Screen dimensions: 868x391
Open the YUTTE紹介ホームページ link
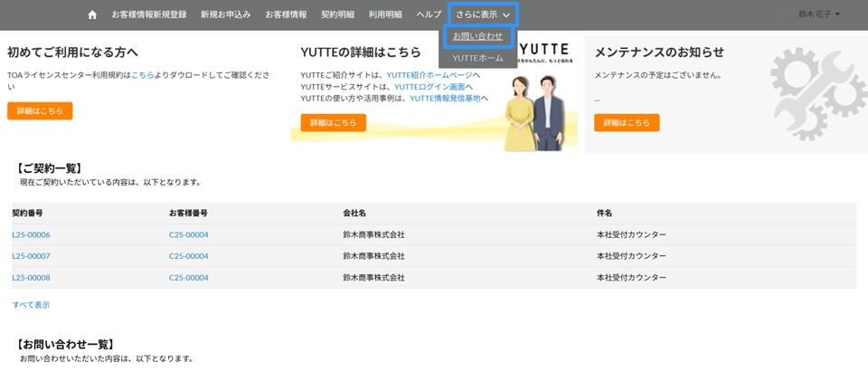tap(429, 75)
